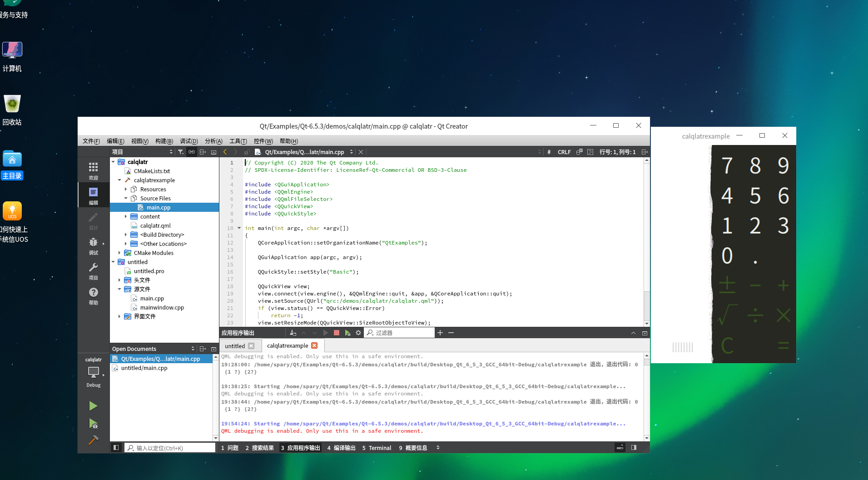Click the locator input field (Ctrl+K)

[x=170, y=448]
